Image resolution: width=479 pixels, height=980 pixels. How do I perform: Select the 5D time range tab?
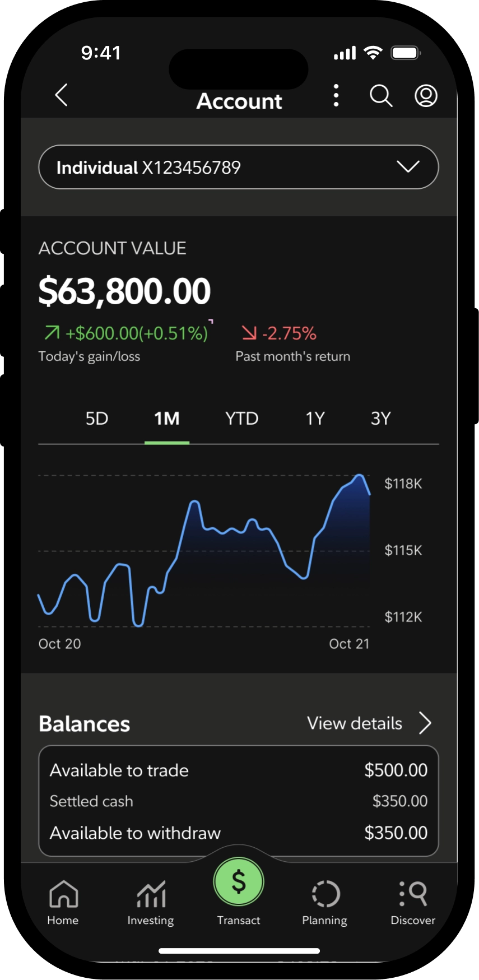tap(97, 419)
